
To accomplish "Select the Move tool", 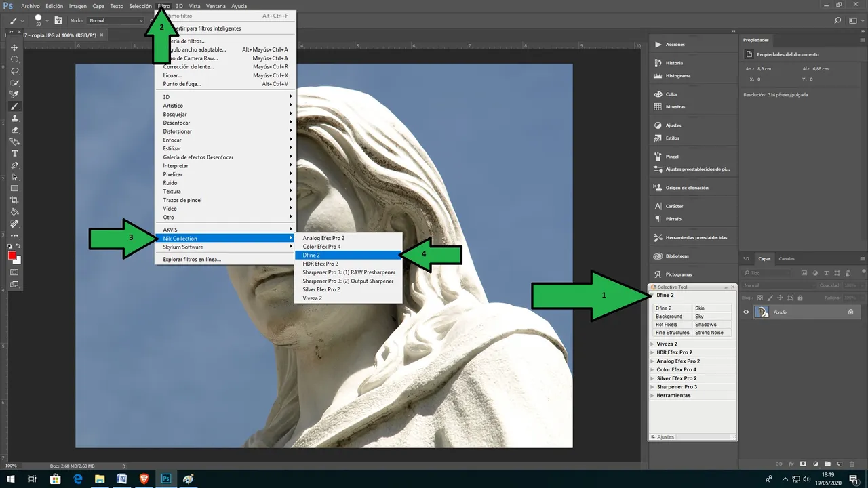I will pyautogui.click(x=14, y=47).
